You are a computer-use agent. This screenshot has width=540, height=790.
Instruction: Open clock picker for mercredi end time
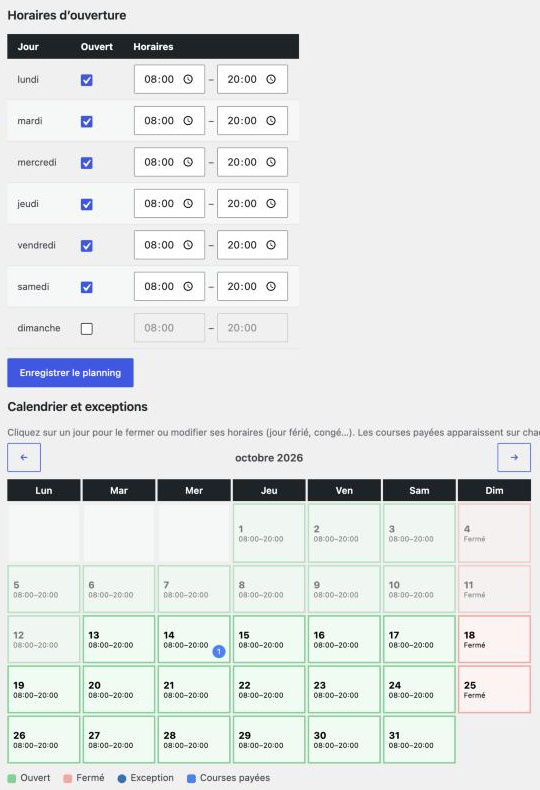click(271, 162)
